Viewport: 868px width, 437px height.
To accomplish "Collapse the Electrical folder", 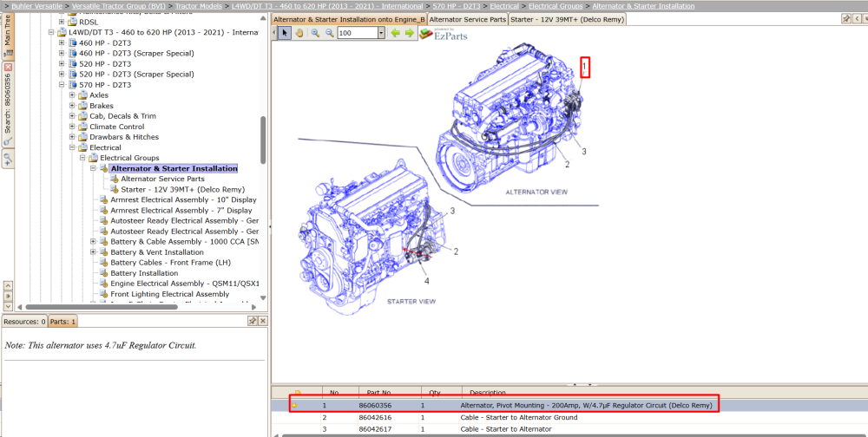I will point(72,147).
